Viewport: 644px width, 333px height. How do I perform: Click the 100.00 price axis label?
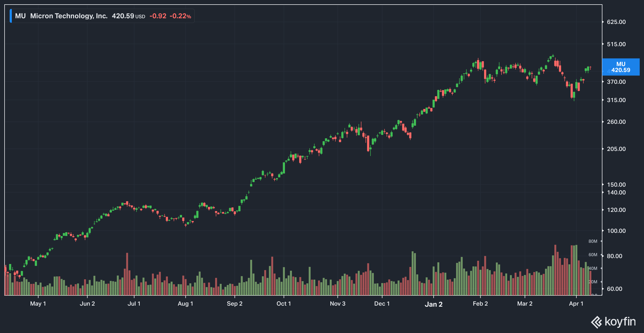click(x=616, y=231)
